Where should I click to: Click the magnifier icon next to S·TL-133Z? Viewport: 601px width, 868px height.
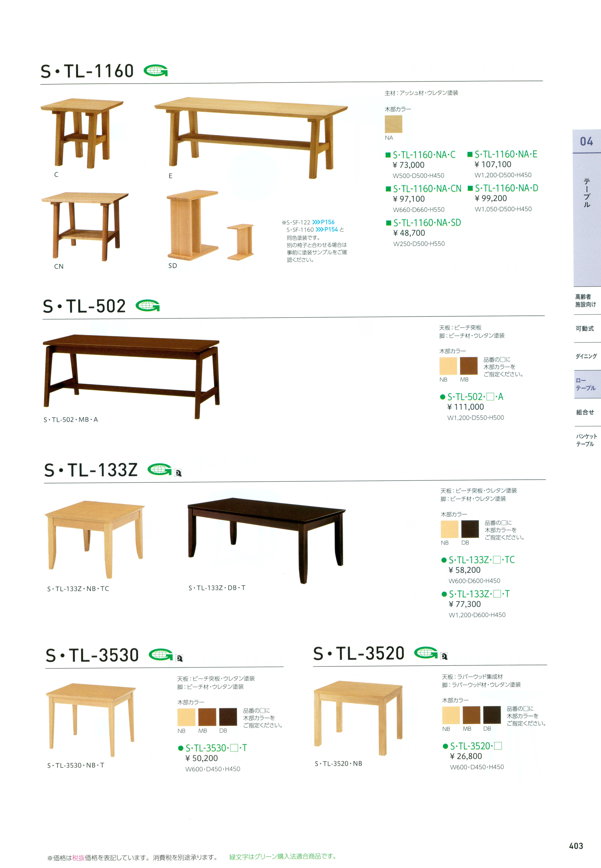click(x=178, y=473)
